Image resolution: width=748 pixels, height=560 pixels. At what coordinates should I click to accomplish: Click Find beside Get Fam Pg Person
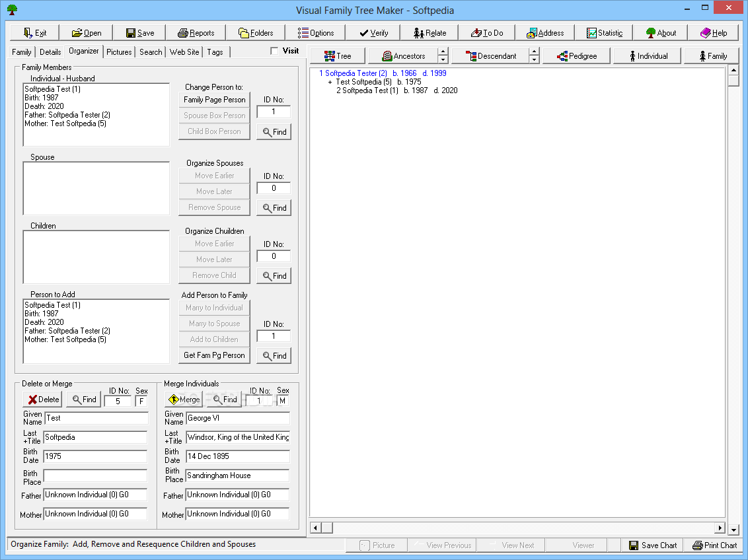coord(274,355)
